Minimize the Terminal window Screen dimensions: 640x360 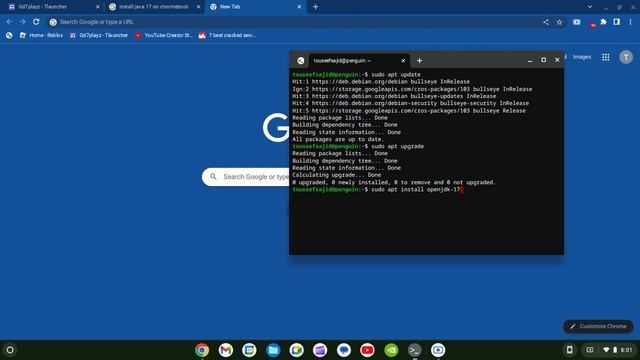point(530,60)
